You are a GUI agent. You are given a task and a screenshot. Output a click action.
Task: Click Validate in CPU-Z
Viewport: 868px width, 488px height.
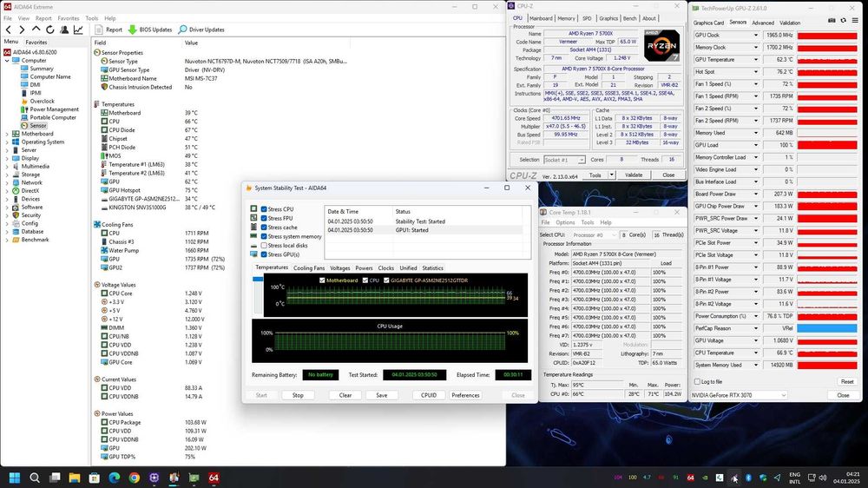click(634, 175)
